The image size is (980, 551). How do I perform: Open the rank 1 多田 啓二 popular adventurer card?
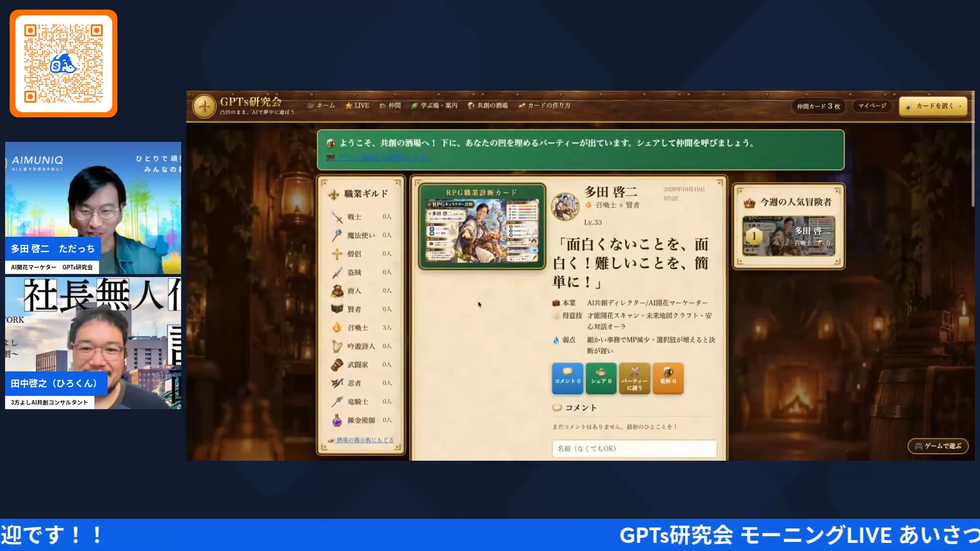789,236
